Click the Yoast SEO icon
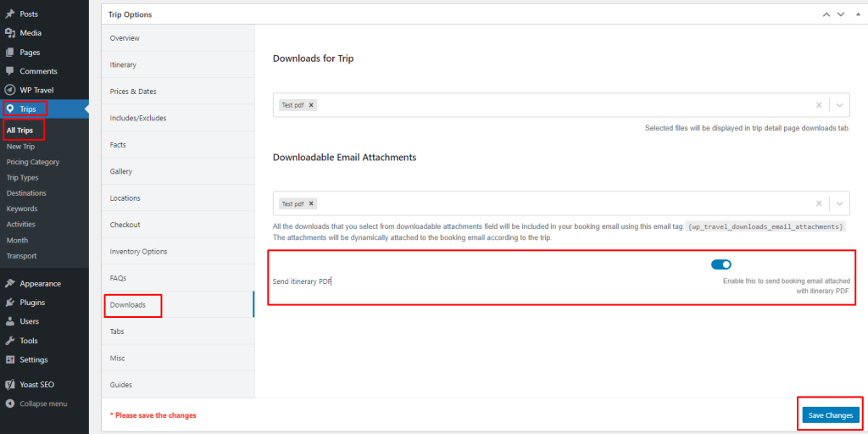The image size is (868, 434). [9, 384]
